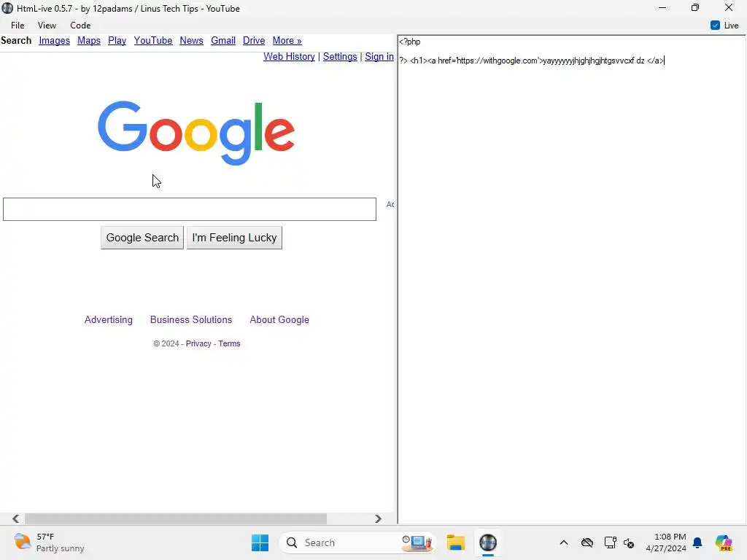Focus the Google search input box
This screenshot has width=747, height=560.
[x=190, y=209]
